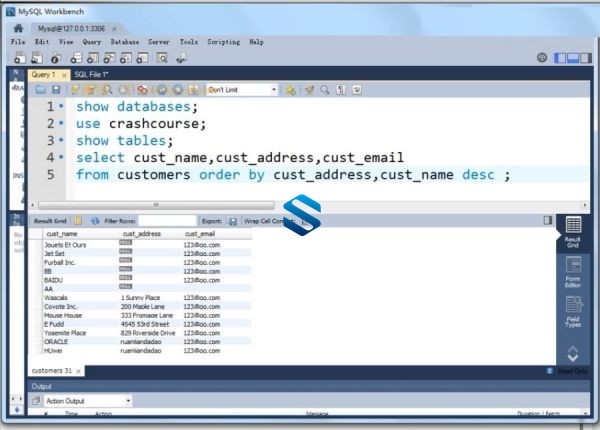Image resolution: width=600 pixels, height=430 pixels.
Task: Open the Action Output dropdown
Action: click(88, 401)
